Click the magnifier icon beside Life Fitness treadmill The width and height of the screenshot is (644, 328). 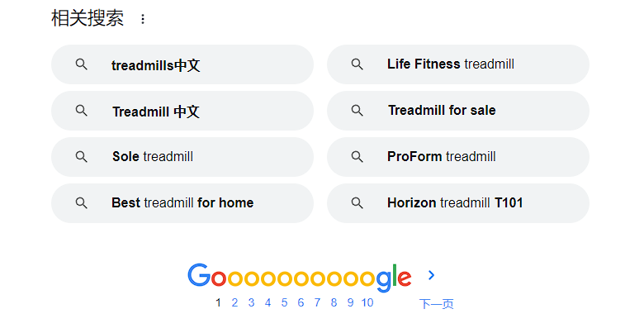click(x=357, y=64)
